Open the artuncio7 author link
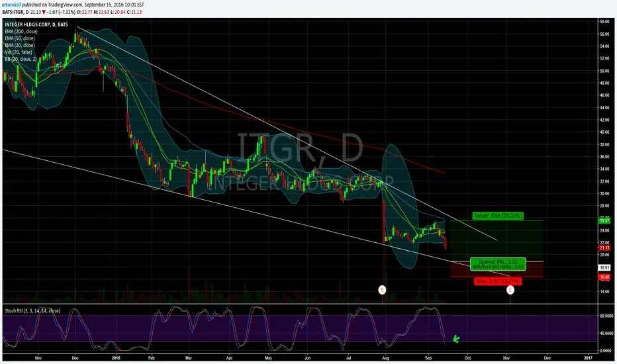Image resolution: width=617 pixels, height=364 pixels. 11,5
